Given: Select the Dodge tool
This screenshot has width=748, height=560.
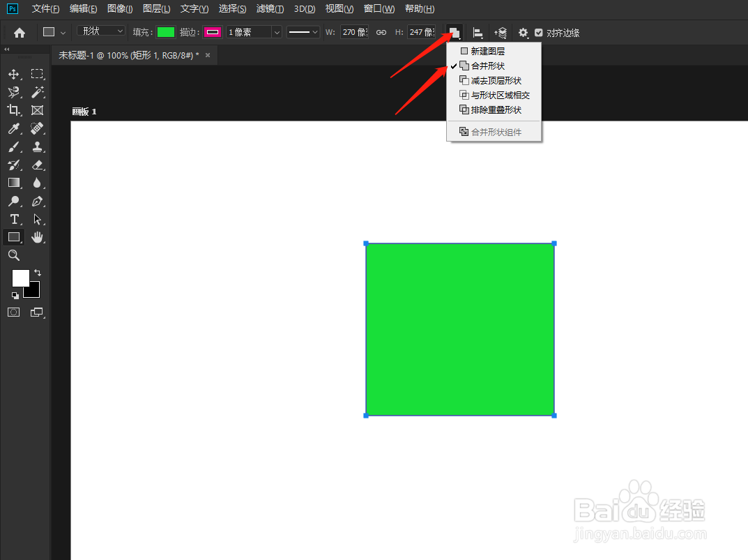Looking at the screenshot, I should (14, 201).
